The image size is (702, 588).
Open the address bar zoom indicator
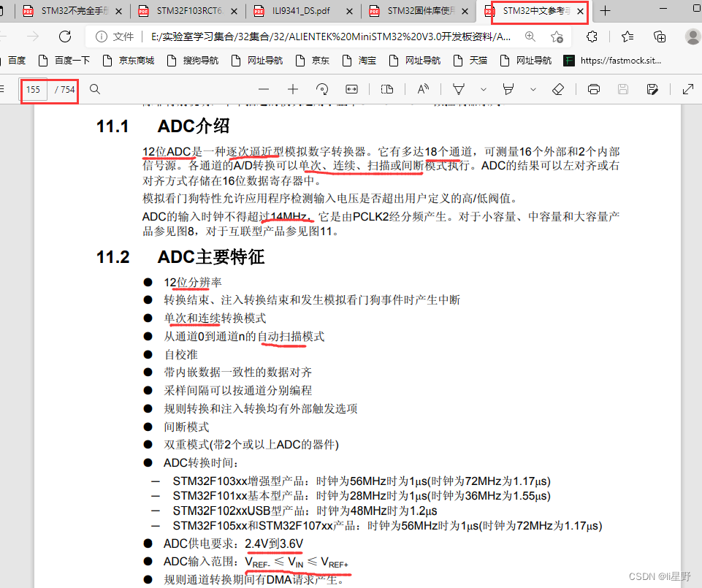[x=530, y=37]
